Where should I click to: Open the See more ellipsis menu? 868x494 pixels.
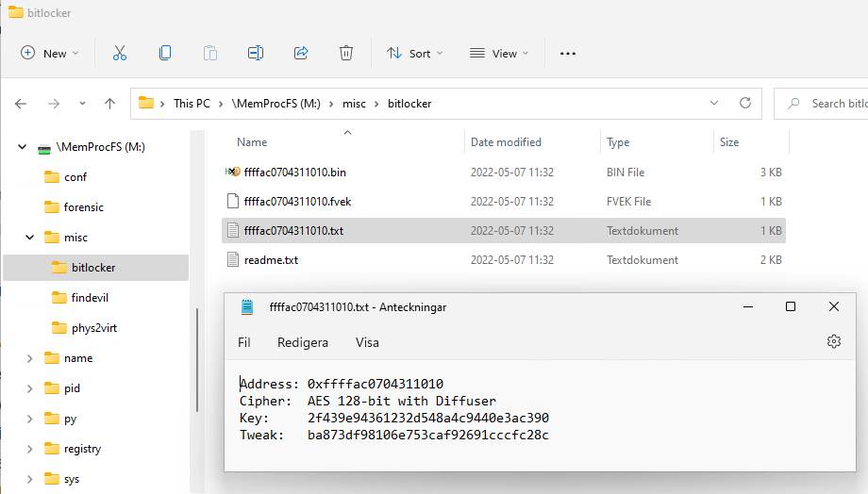coord(567,54)
